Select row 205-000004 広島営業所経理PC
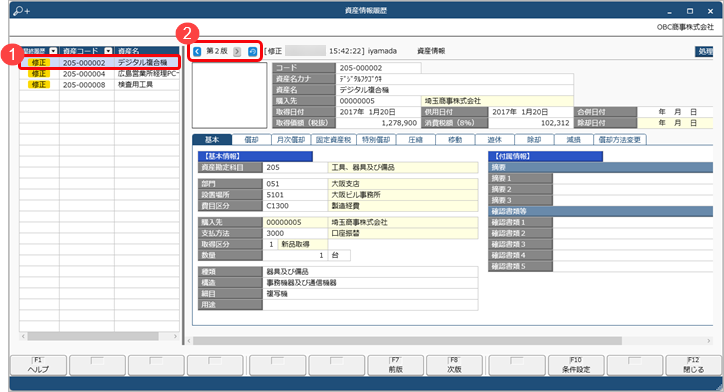The height and width of the screenshot is (392, 724). click(x=99, y=73)
